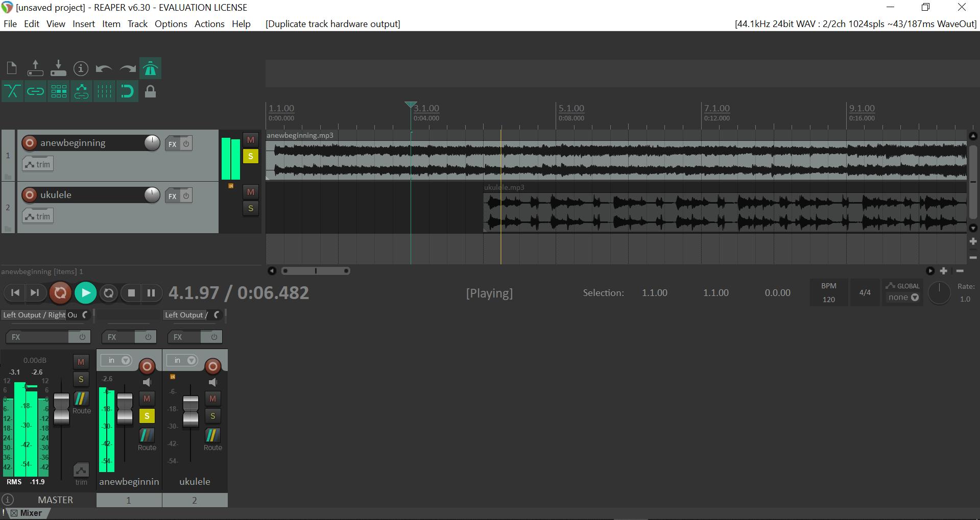Screen dimensions: 980x520
Task: Toggle record monitoring on ukulele mixer strip
Action: point(213,382)
